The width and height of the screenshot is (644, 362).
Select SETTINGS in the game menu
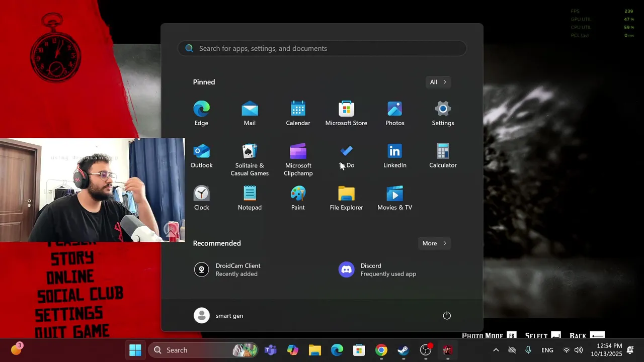(x=69, y=314)
